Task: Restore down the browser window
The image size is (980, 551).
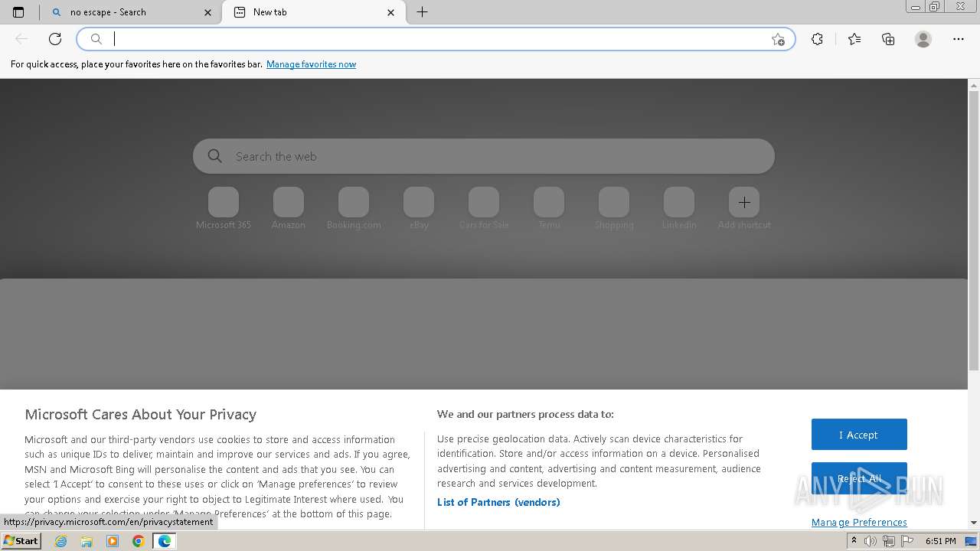Action: [934, 7]
